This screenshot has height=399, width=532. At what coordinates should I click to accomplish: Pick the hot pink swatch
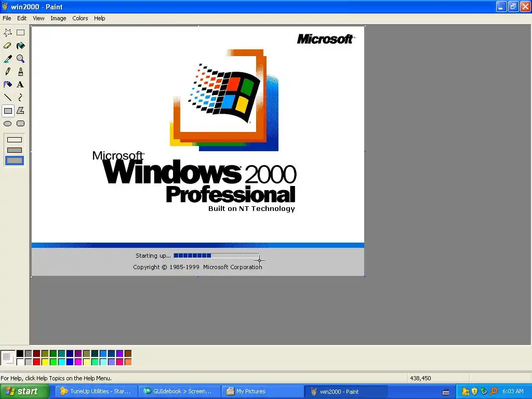120,362
